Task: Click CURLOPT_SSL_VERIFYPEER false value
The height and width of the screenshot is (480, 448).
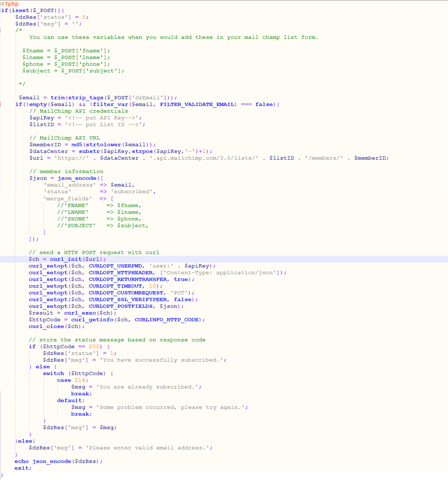Action: point(183,300)
